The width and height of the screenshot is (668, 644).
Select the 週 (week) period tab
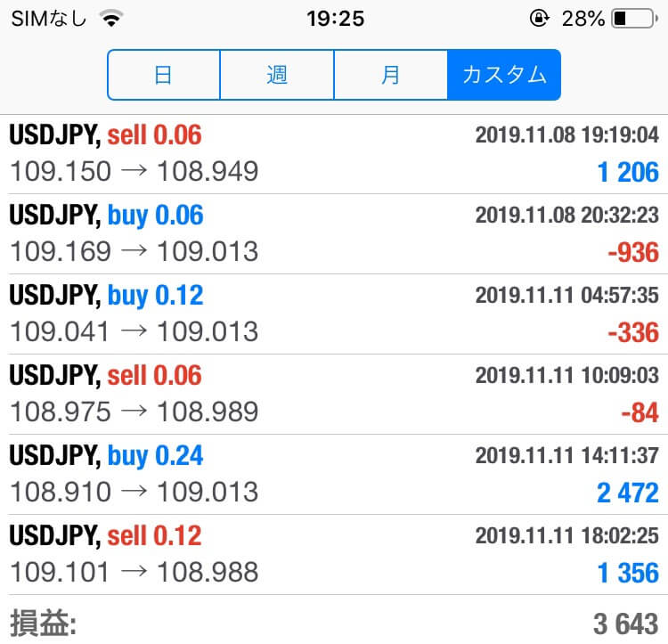(277, 75)
